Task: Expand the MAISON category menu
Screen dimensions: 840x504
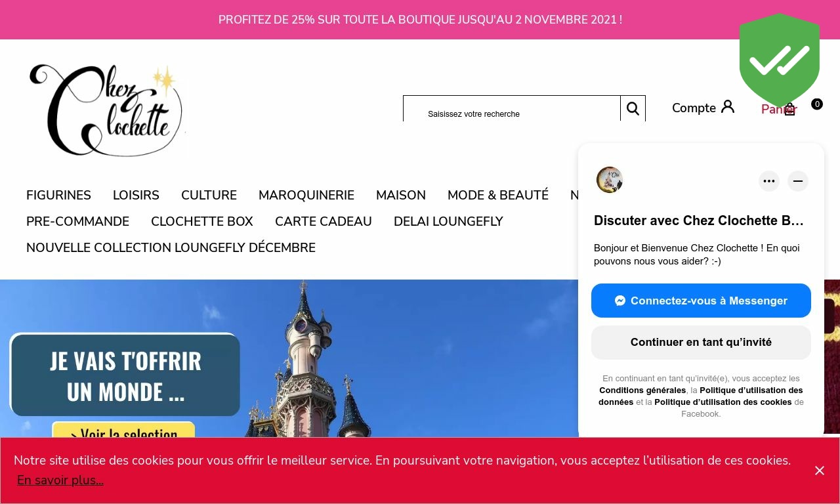Action: (x=401, y=195)
